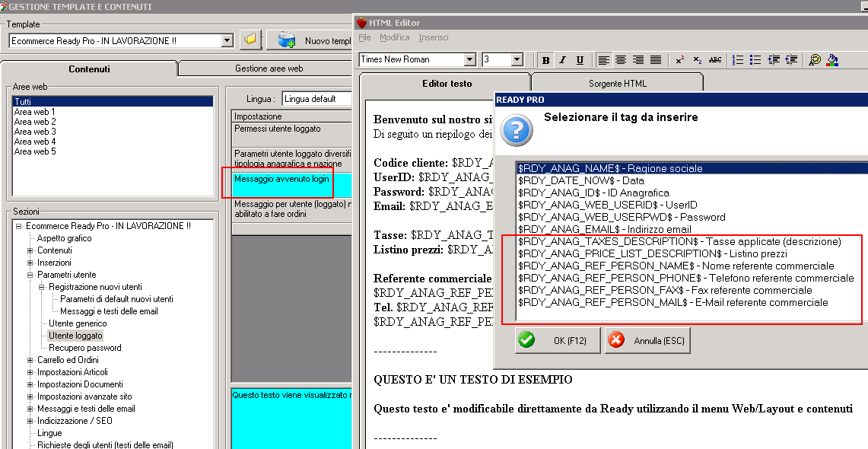Click the first indent icon after bulleted list
Viewport: 868px width, 449px height.
(774, 60)
